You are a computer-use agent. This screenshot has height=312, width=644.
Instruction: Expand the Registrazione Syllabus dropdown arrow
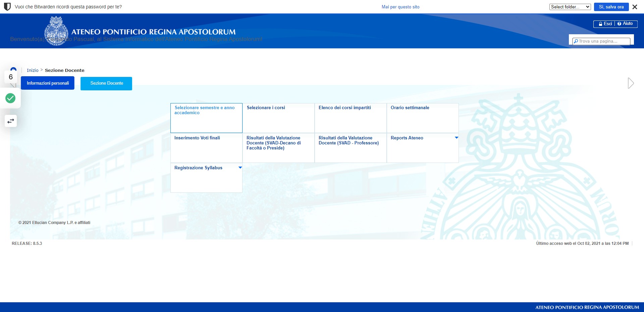tap(240, 168)
